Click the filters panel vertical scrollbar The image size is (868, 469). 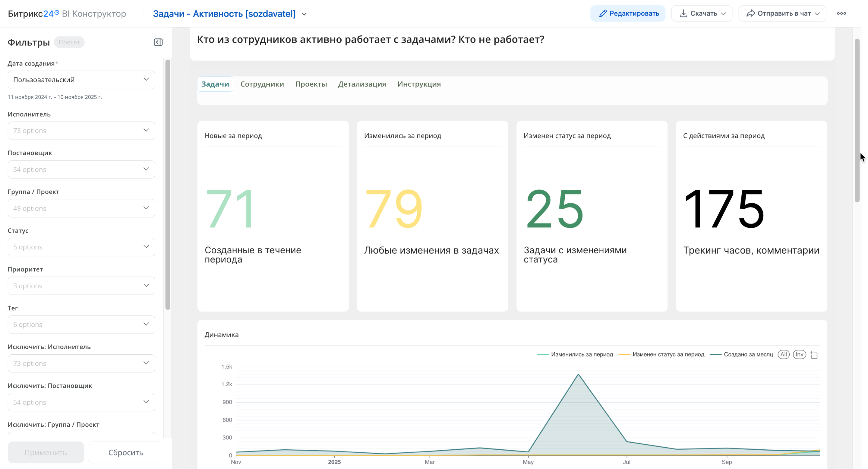(167, 185)
